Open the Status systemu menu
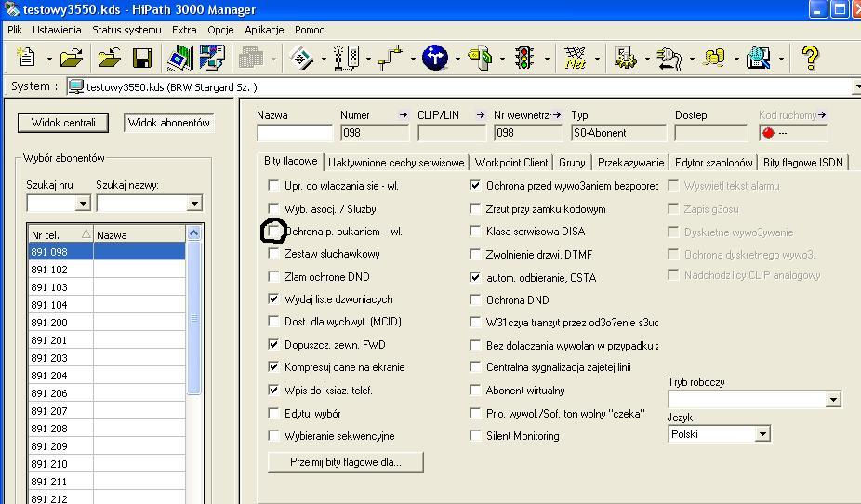The width and height of the screenshot is (861, 504). (126, 30)
